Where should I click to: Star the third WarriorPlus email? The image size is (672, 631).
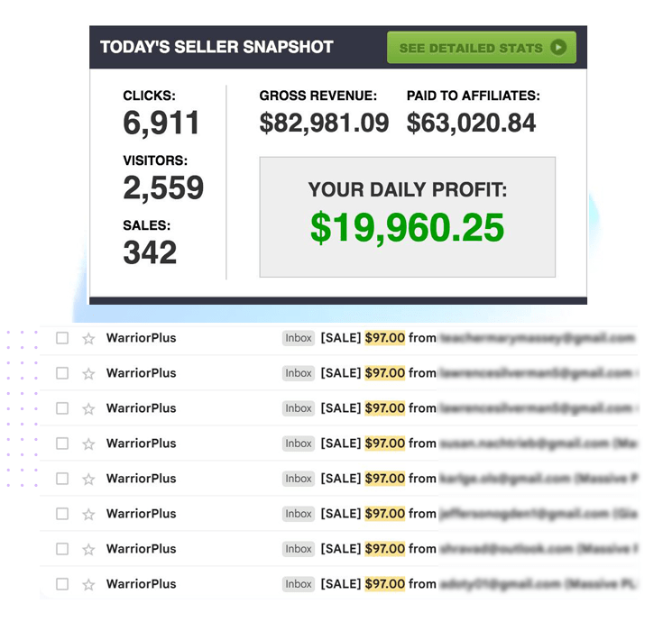click(88, 409)
